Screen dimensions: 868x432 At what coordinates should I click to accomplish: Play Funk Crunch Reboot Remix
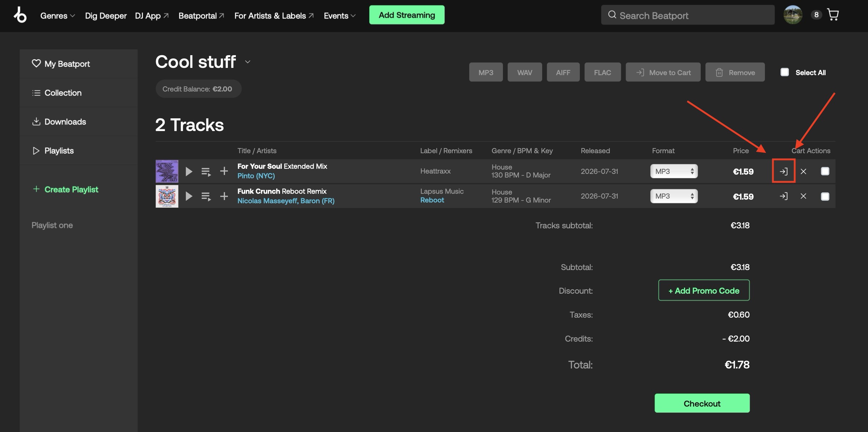point(189,196)
